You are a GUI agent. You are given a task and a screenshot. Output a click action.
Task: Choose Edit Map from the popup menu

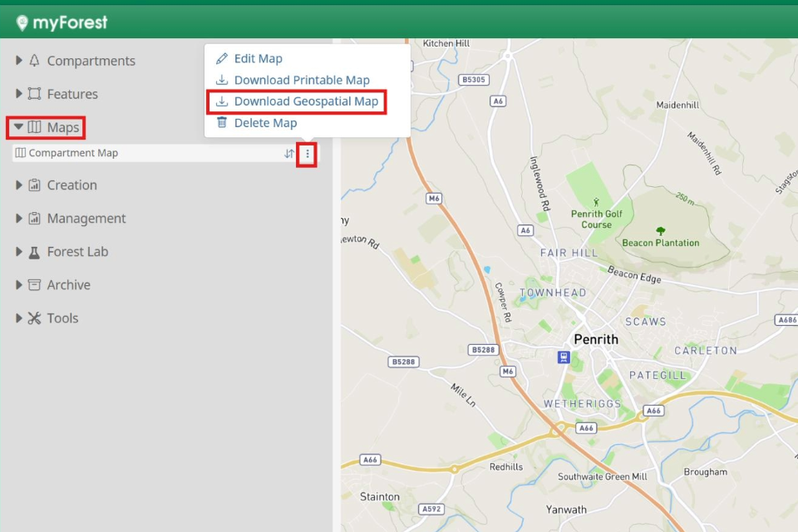pyautogui.click(x=258, y=59)
